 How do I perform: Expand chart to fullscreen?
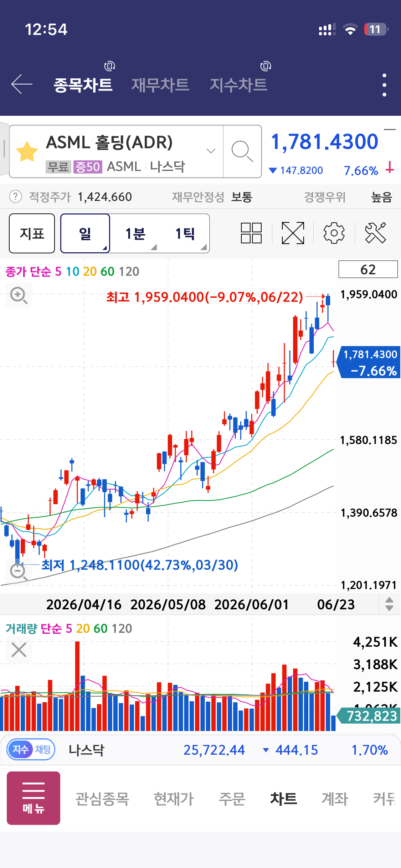[293, 233]
